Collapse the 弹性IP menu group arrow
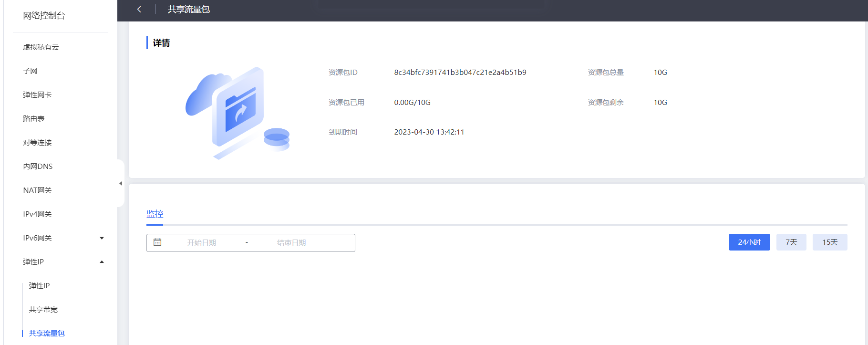Image resolution: width=868 pixels, height=345 pixels. (x=102, y=262)
